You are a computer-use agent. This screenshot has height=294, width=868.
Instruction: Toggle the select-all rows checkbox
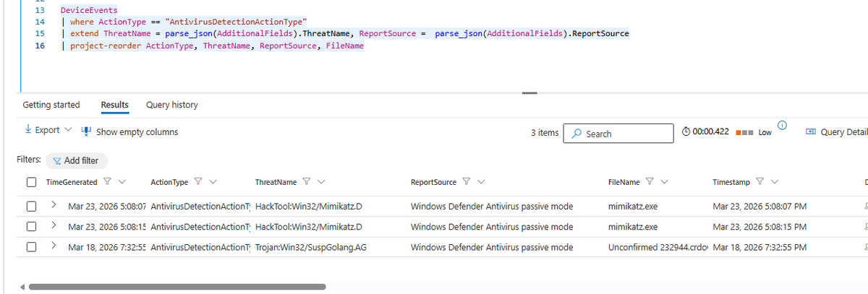click(32, 182)
